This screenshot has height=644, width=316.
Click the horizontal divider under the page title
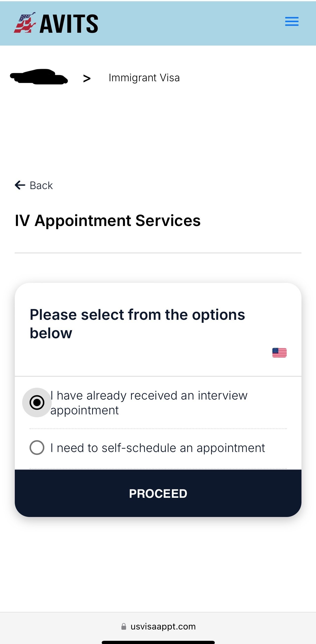[x=158, y=253]
